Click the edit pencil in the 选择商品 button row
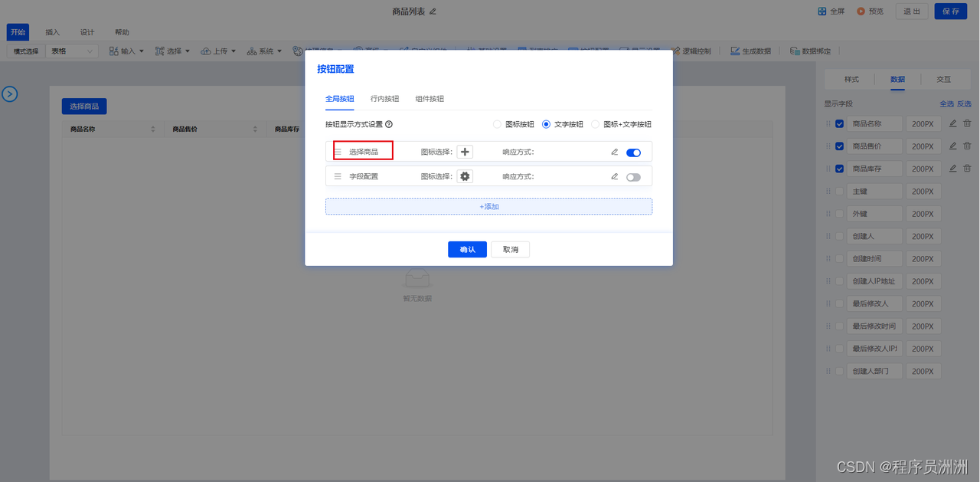This screenshot has height=482, width=980. 614,152
